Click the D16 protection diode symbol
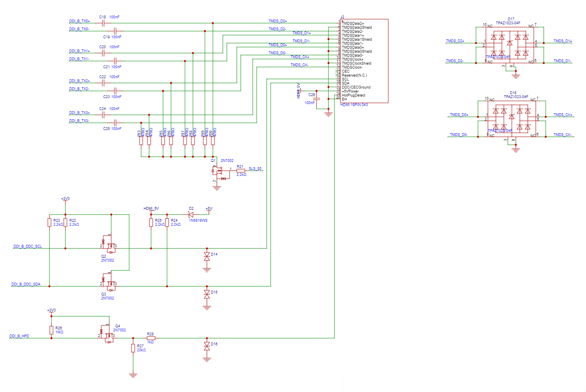Image resolution: width=586 pixels, height=392 pixels. click(x=206, y=346)
